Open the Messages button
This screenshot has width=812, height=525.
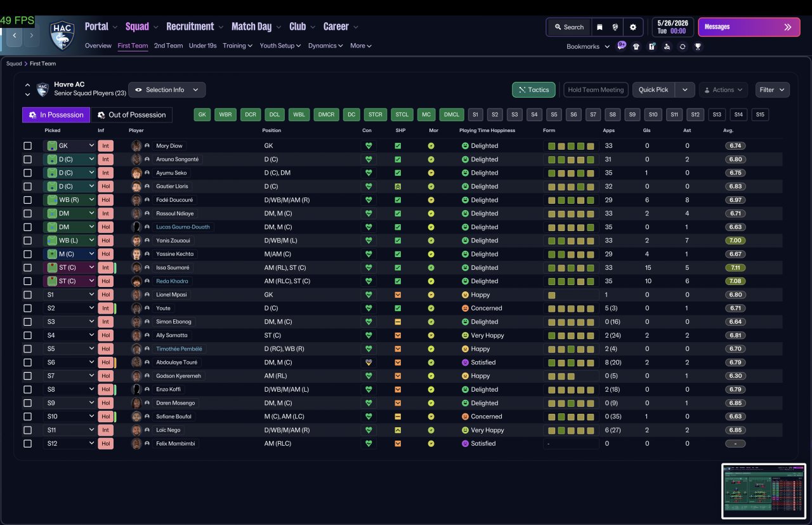pyautogui.click(x=749, y=27)
